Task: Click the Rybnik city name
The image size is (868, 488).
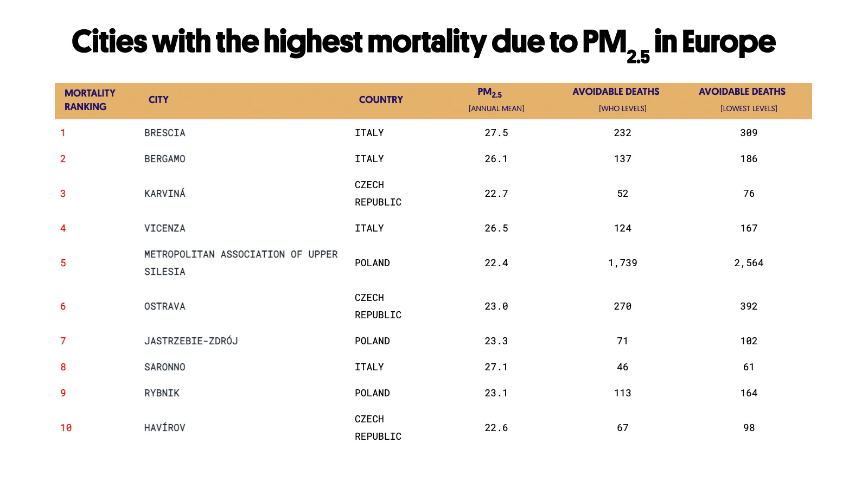Action: (162, 393)
